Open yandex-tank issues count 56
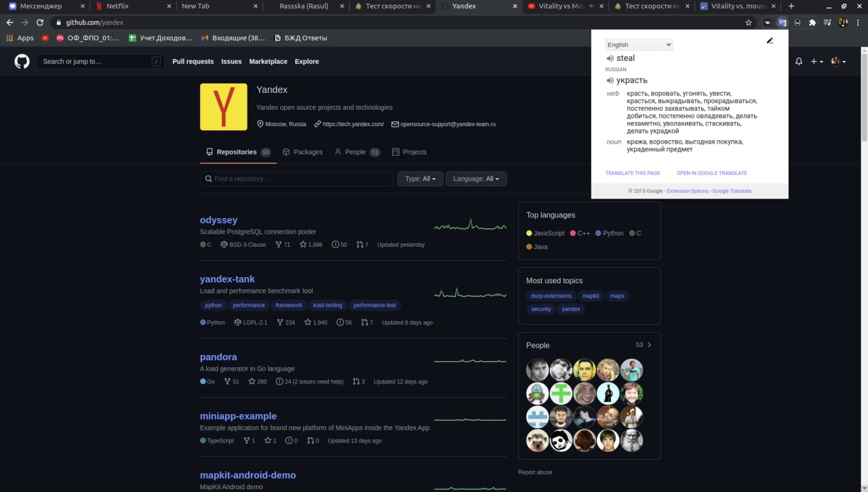868x492 pixels. pyautogui.click(x=344, y=323)
